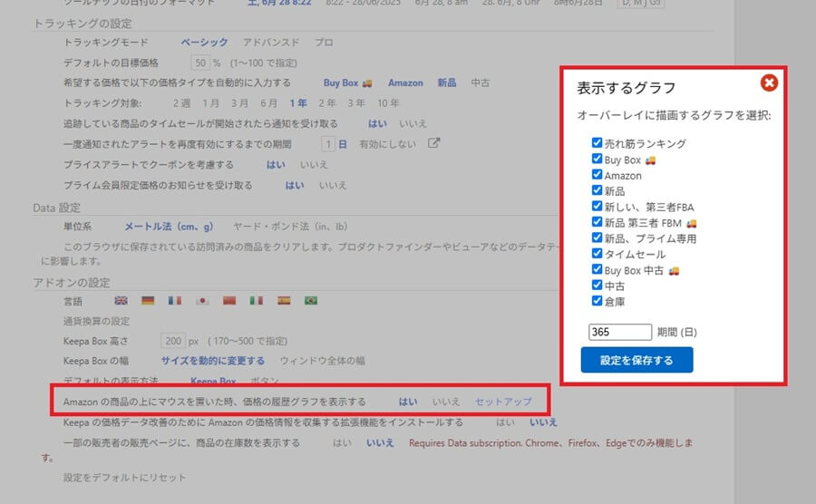
Task: Open 通貨換算の設定
Action: tap(96, 321)
